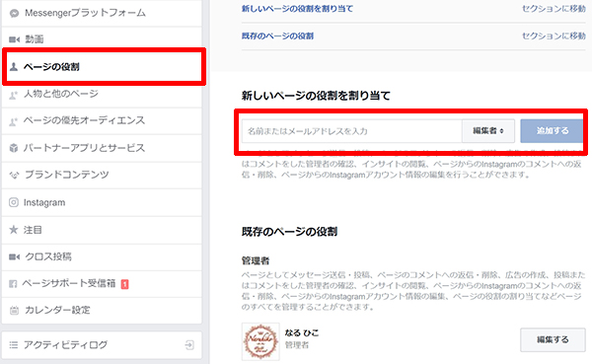Click the camera icon beside クロス投稿
The width and height of the screenshot is (592, 364).
coord(14,256)
